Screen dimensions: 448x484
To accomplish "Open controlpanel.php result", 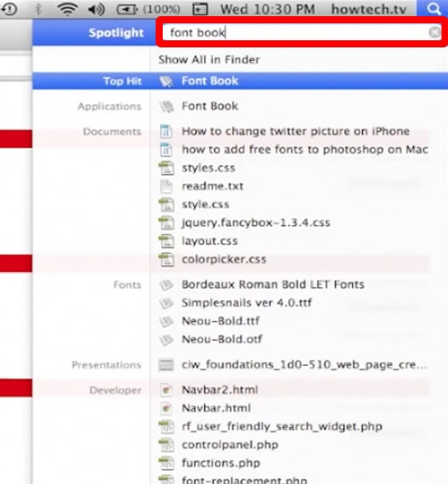I will (x=230, y=445).
